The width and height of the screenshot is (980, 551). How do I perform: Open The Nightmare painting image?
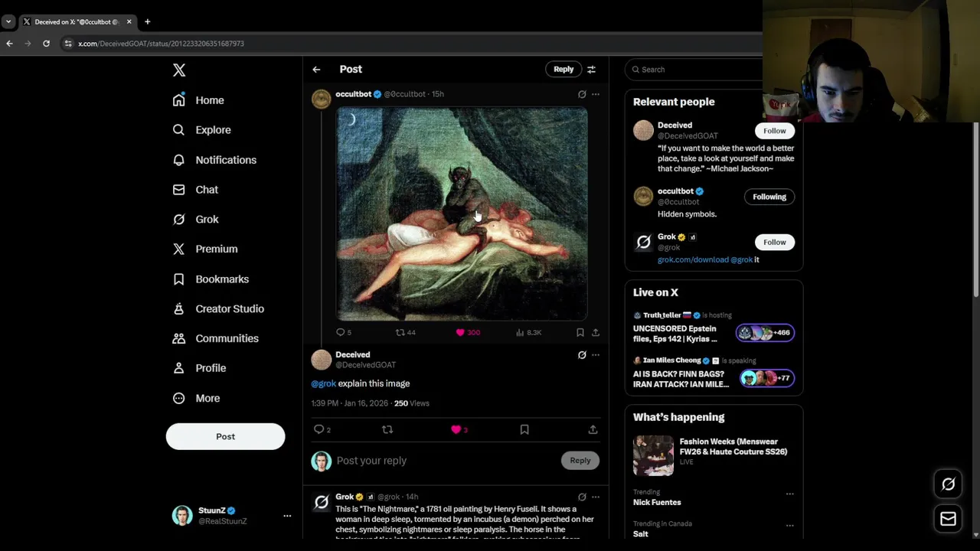point(462,214)
